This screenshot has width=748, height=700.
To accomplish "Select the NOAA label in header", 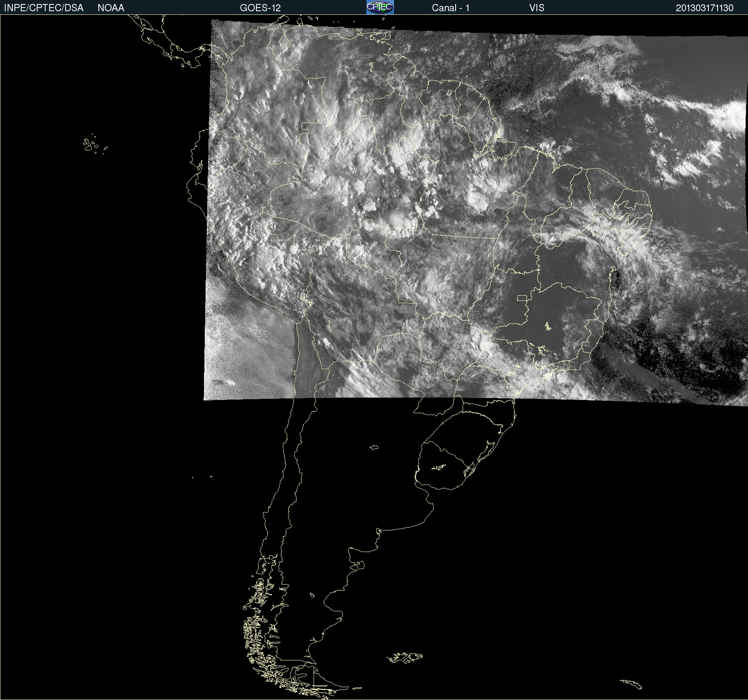I will (x=111, y=8).
